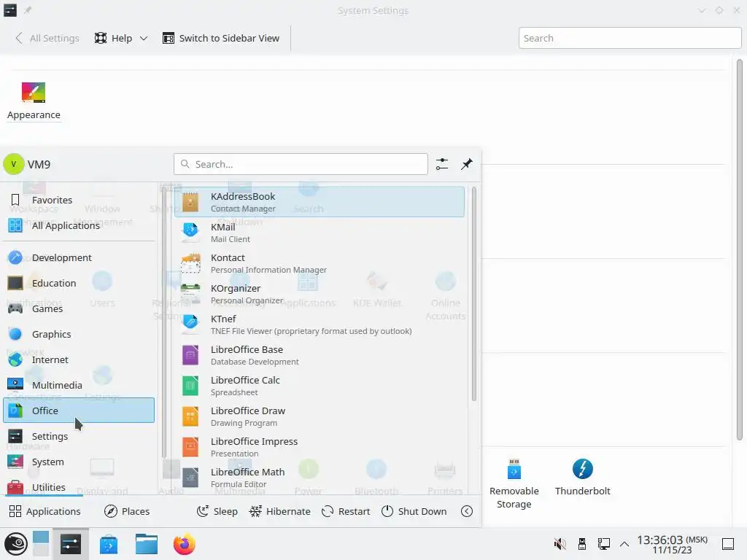Click the virtual desktop pager
This screenshot has height=560, width=747.
(x=41, y=544)
